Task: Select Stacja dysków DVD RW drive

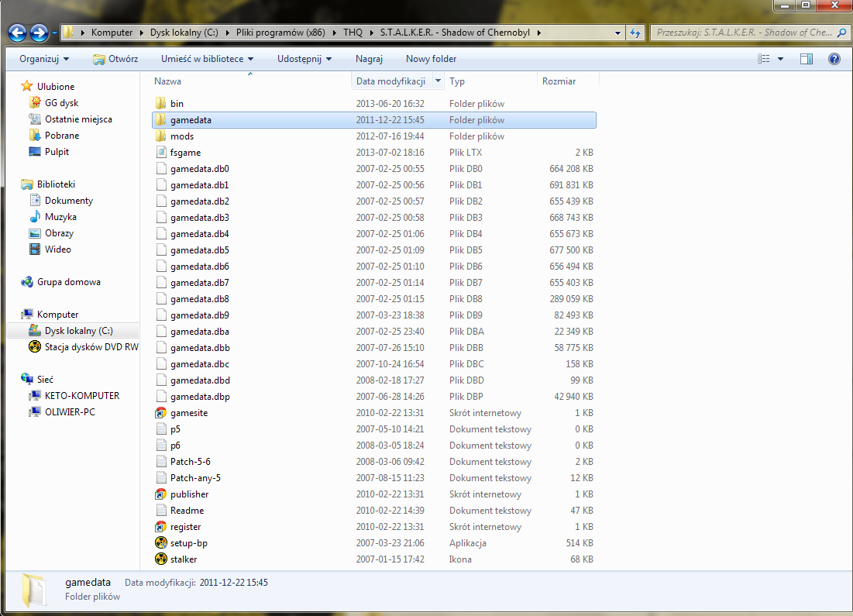Action: pos(91,347)
